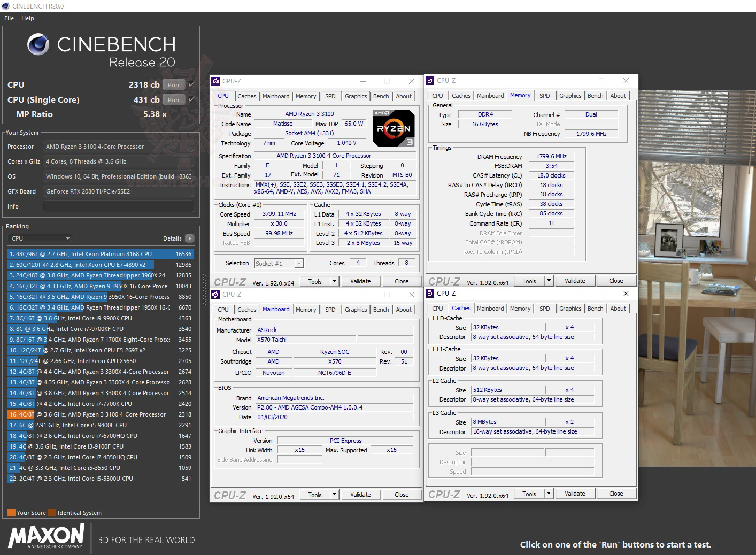The height and width of the screenshot is (555, 756).
Task: Click the motherboard model X570 Taichi
Action: [305, 340]
